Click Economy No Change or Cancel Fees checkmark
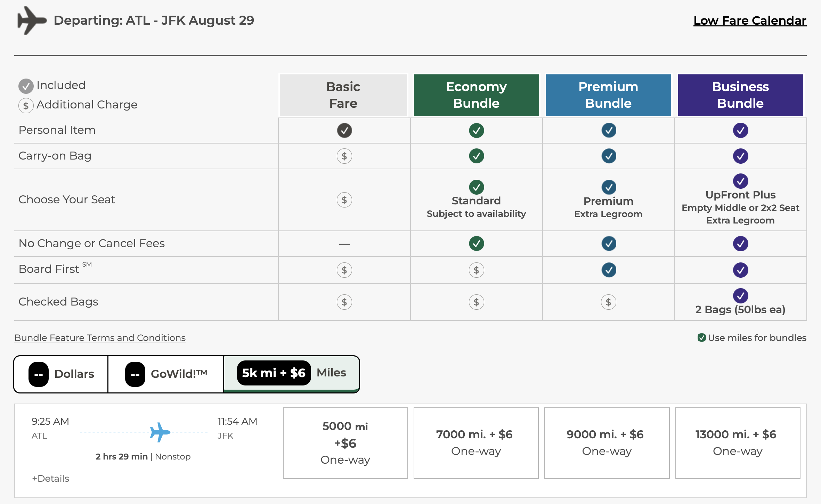821x504 pixels. tap(477, 243)
